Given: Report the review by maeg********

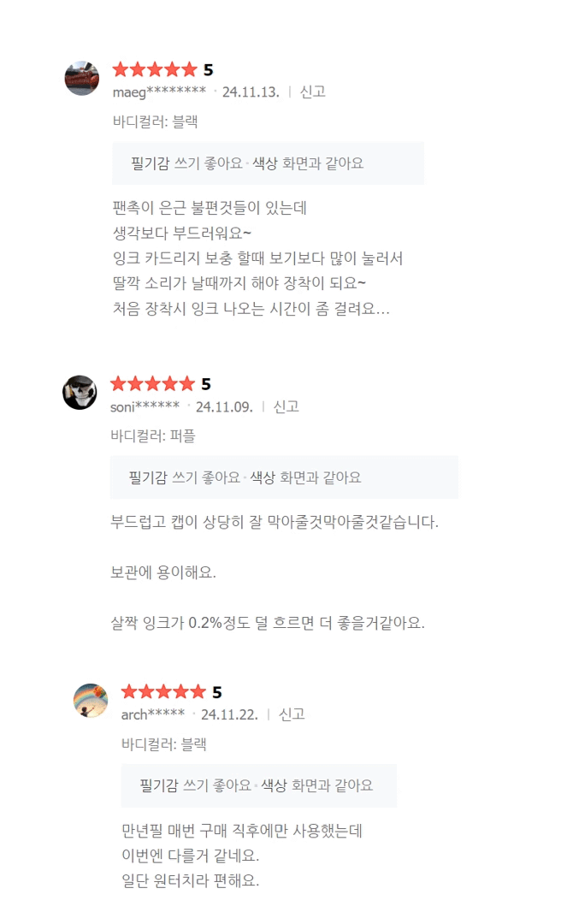Looking at the screenshot, I should point(312,92).
